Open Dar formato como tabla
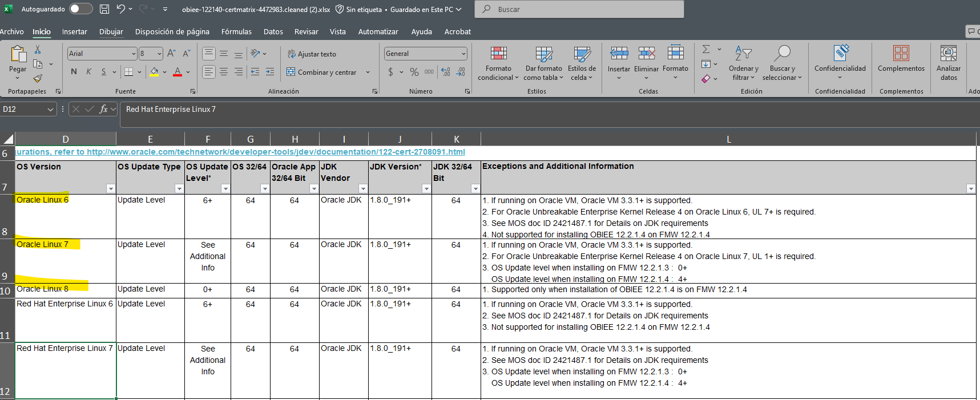Image resolution: width=980 pixels, height=400 pixels. 543,63
